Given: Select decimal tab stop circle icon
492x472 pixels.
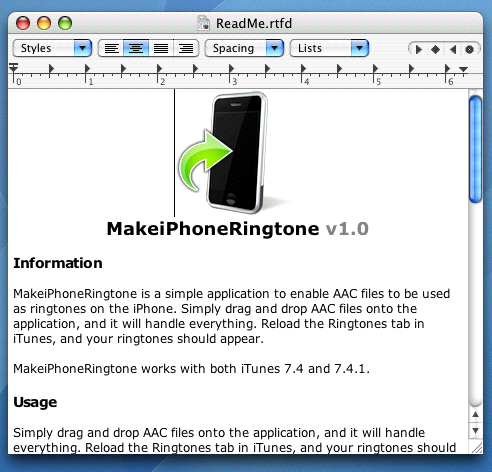Looking at the screenshot, I should [x=469, y=50].
